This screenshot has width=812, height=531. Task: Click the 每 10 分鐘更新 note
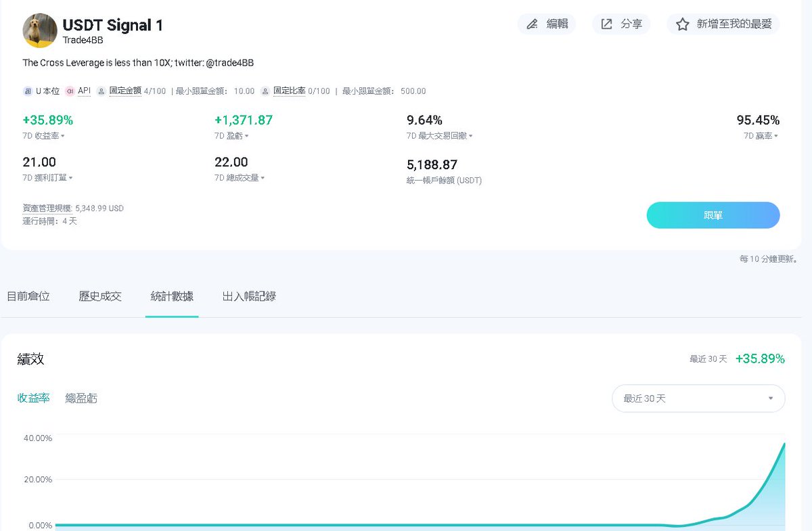768,259
